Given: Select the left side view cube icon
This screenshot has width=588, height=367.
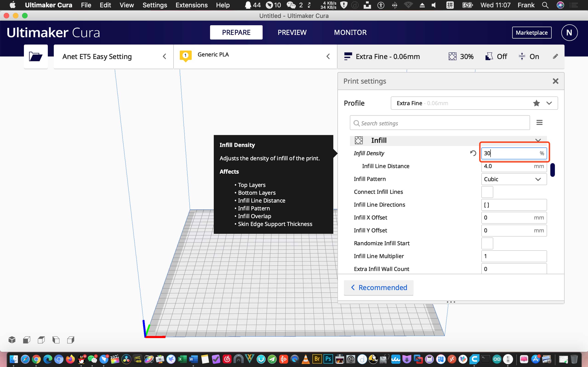Looking at the screenshot, I should (56, 340).
